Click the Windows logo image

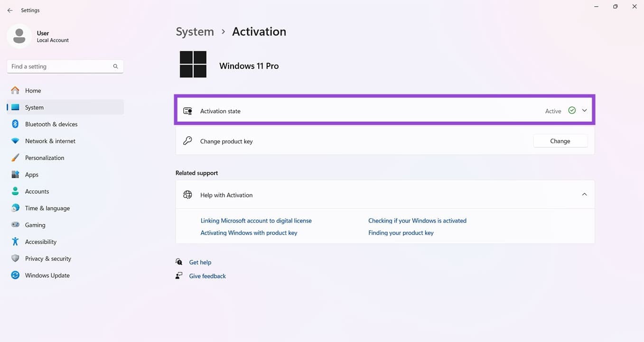point(193,65)
